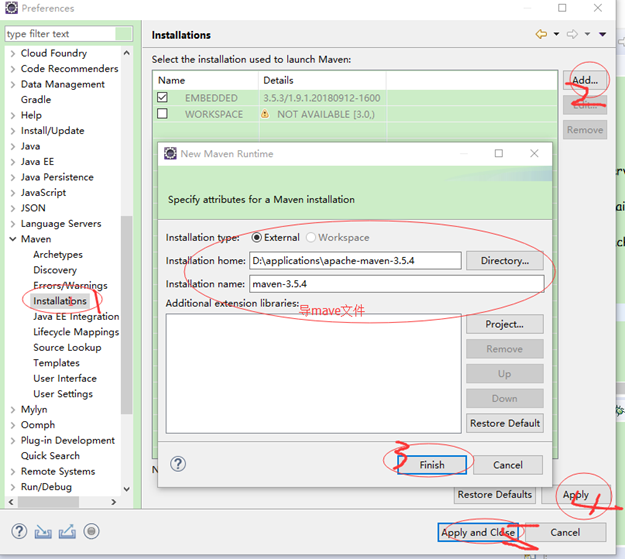
Task: Expand the Java Persistence node
Action: (13, 177)
